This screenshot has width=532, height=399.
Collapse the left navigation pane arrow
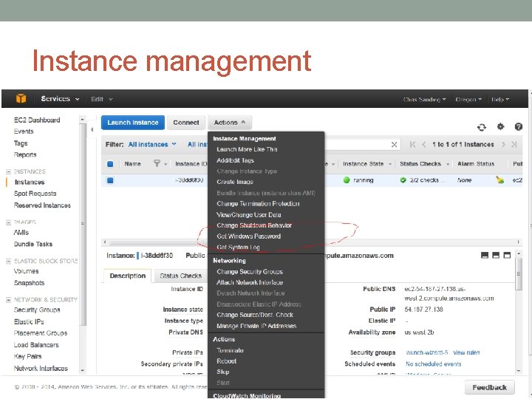[x=92, y=129]
